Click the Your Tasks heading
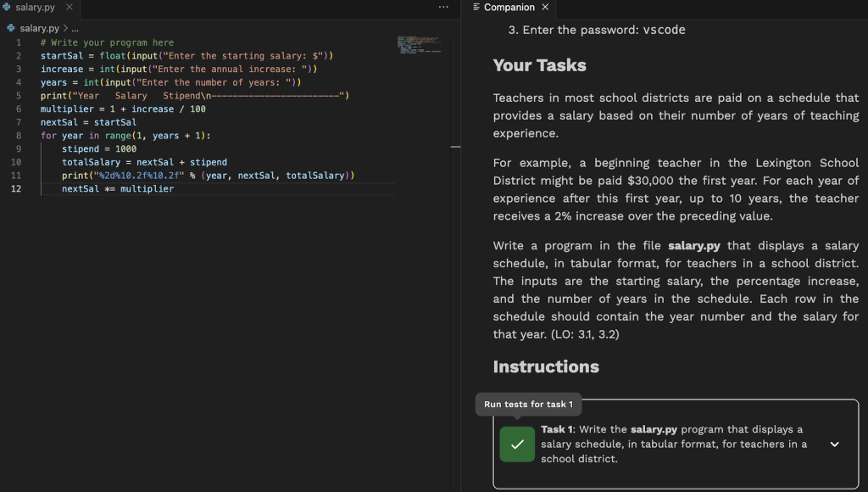This screenshot has width=868, height=492. coord(539,65)
